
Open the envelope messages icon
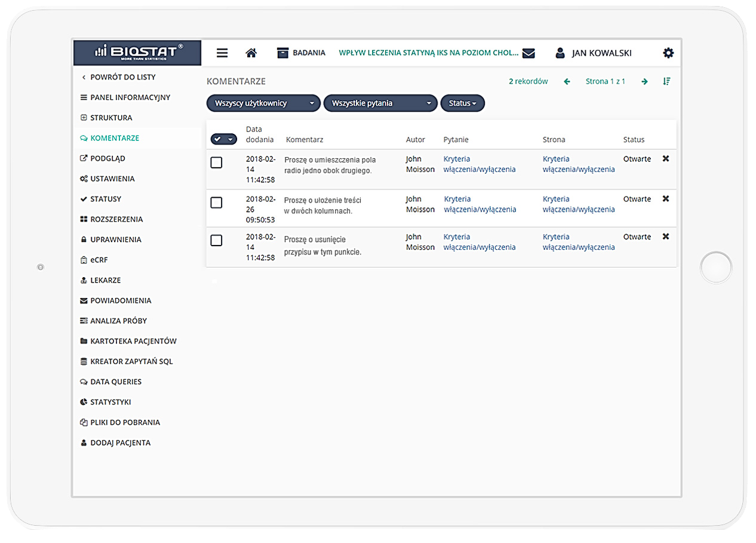(528, 53)
